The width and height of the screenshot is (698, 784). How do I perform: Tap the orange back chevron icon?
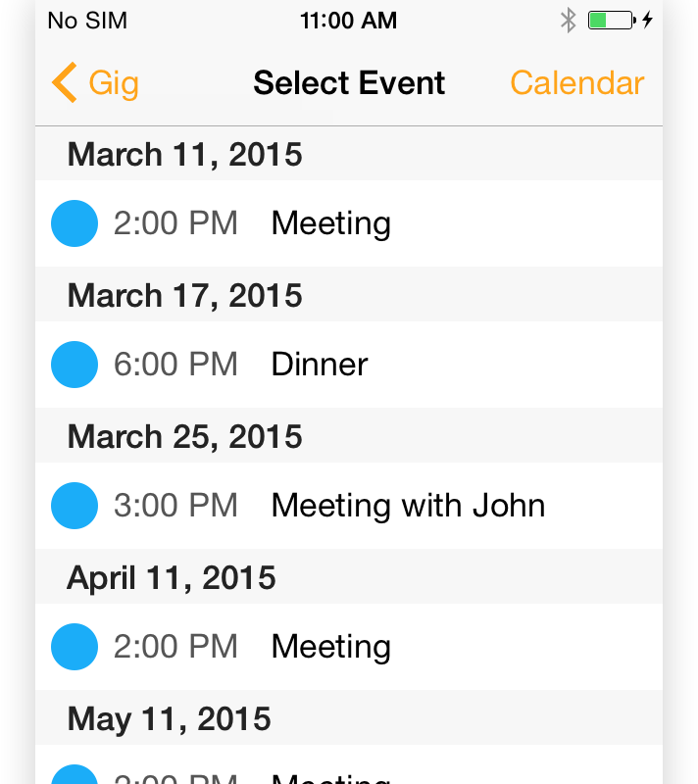[x=65, y=82]
